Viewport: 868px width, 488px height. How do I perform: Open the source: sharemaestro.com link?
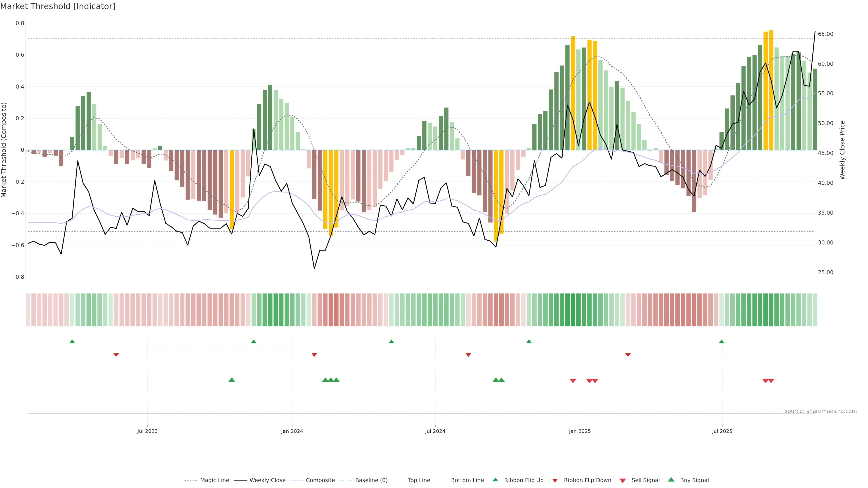[x=821, y=411]
